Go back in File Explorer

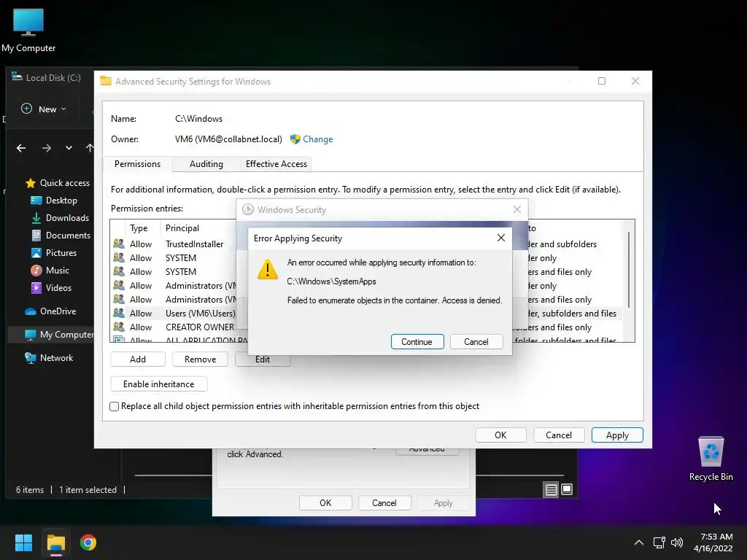[21, 148]
